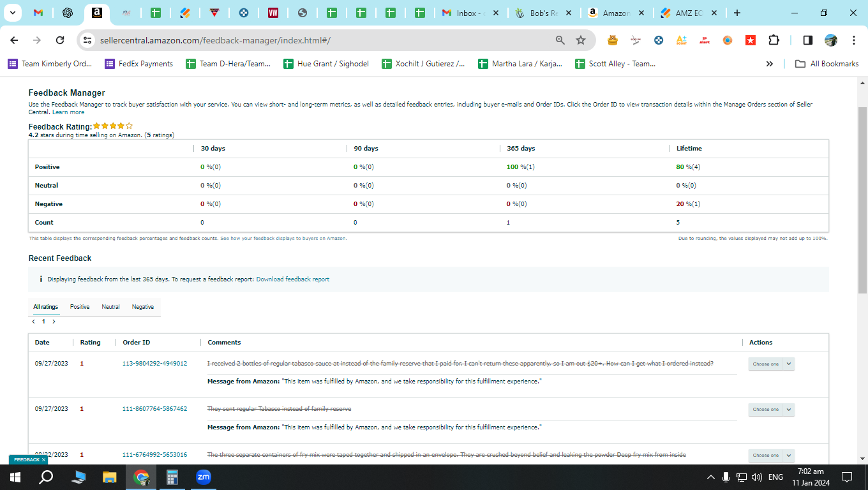Switch to the Neutral feedback tab
Screen dimensions: 868x490
[110, 307]
